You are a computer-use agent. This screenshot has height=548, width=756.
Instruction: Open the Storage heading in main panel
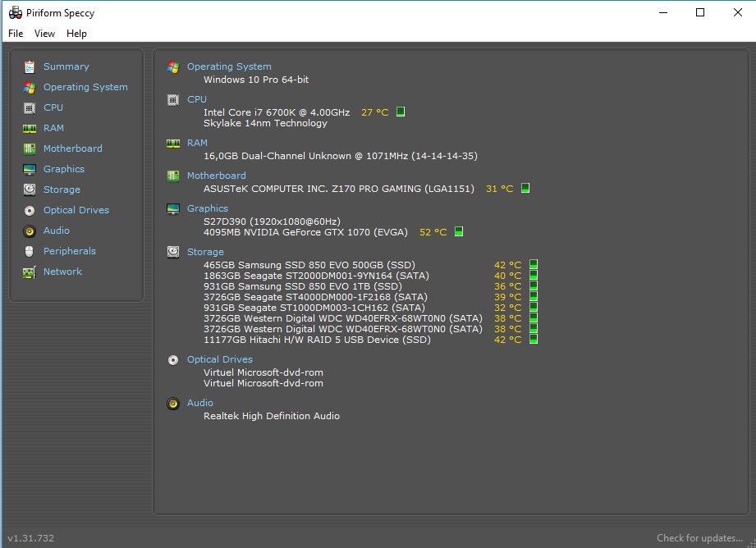205,252
